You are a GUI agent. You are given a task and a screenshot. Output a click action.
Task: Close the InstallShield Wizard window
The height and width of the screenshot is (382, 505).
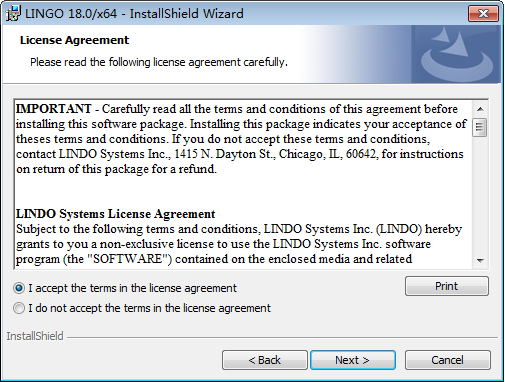pos(483,13)
